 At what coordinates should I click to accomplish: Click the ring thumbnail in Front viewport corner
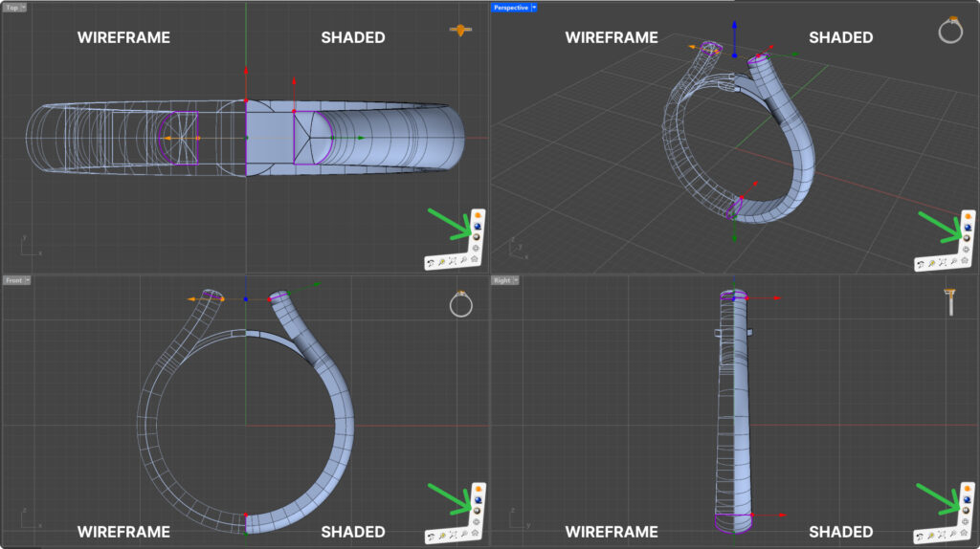click(x=460, y=304)
